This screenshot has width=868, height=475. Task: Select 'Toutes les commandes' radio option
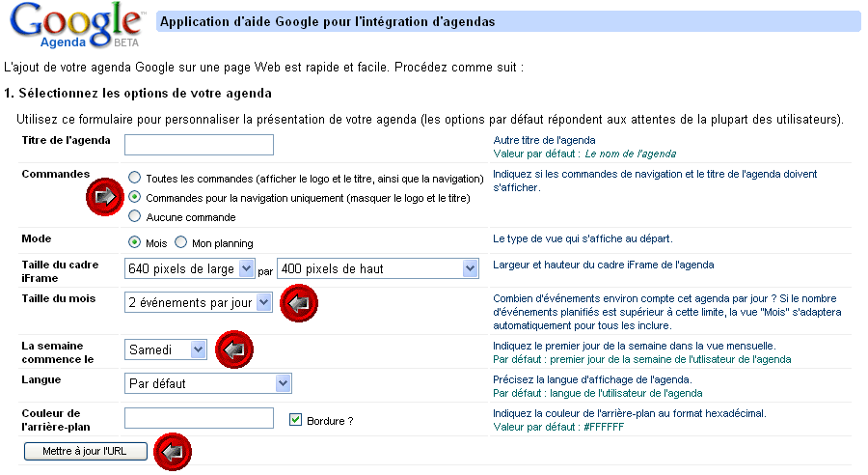point(134,178)
